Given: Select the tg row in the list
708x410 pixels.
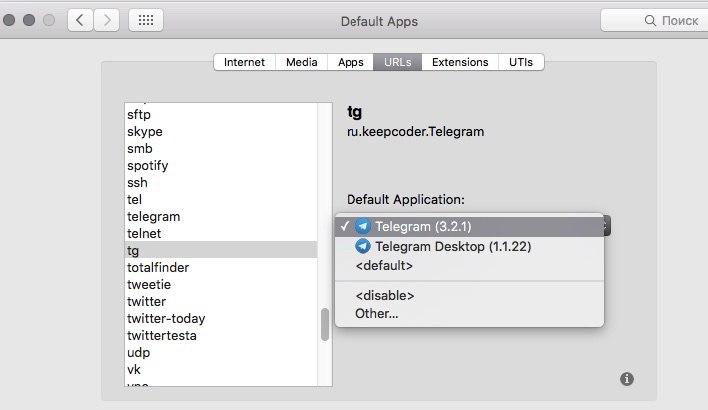Looking at the screenshot, I should coord(221,250).
